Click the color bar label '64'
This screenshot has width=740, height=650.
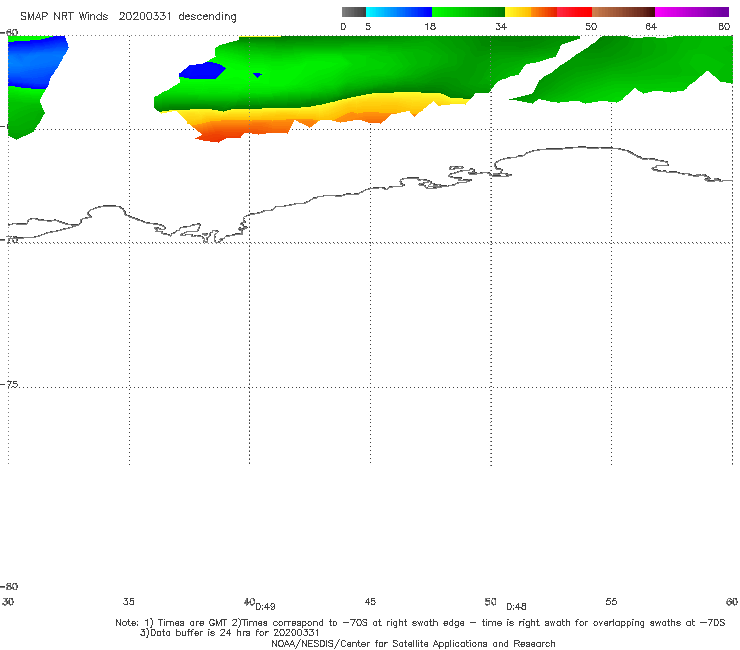pyautogui.click(x=651, y=26)
